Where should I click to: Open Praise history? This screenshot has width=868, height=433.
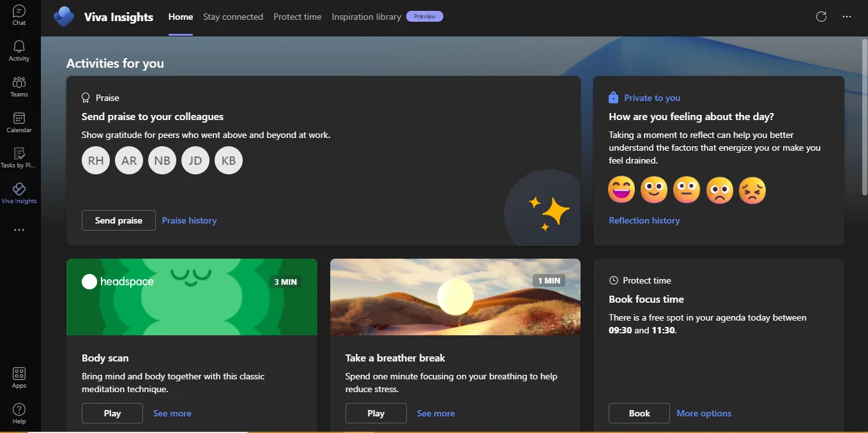[x=189, y=220]
